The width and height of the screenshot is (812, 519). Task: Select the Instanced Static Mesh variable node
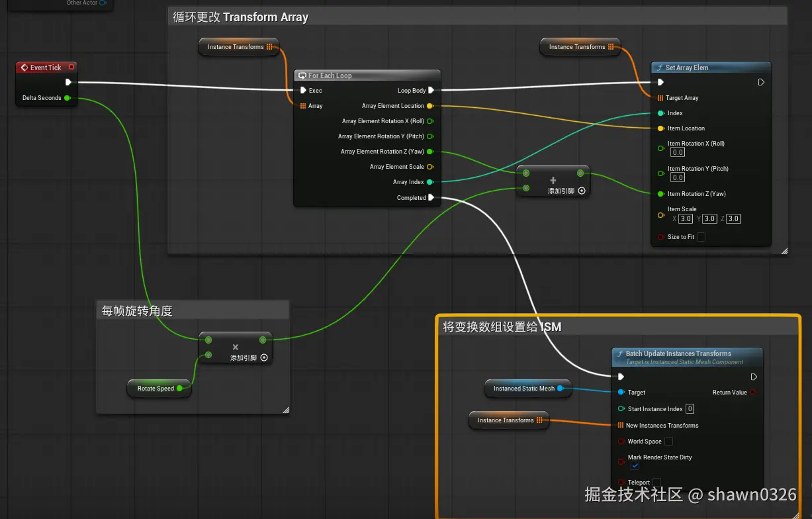pyautogui.click(x=527, y=389)
